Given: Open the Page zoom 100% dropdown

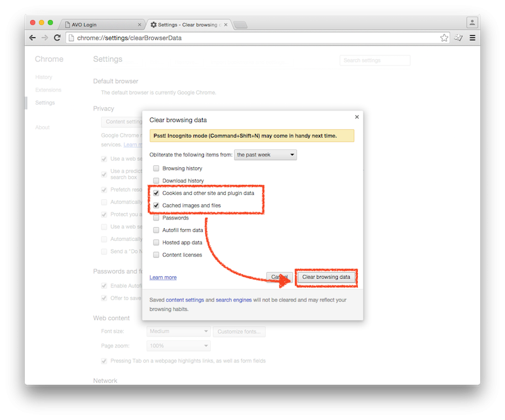Looking at the screenshot, I should pos(179,346).
